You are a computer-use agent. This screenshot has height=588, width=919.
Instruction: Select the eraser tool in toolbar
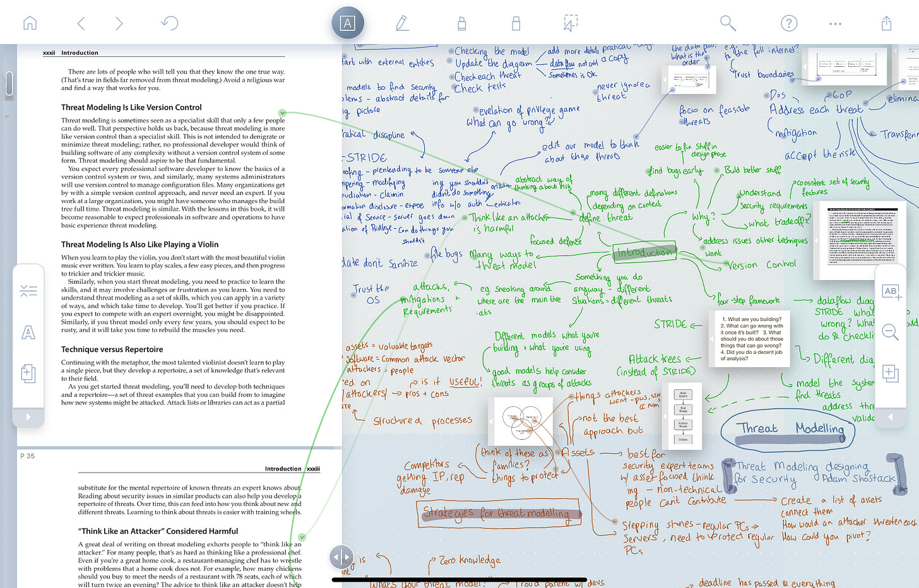[x=516, y=23]
